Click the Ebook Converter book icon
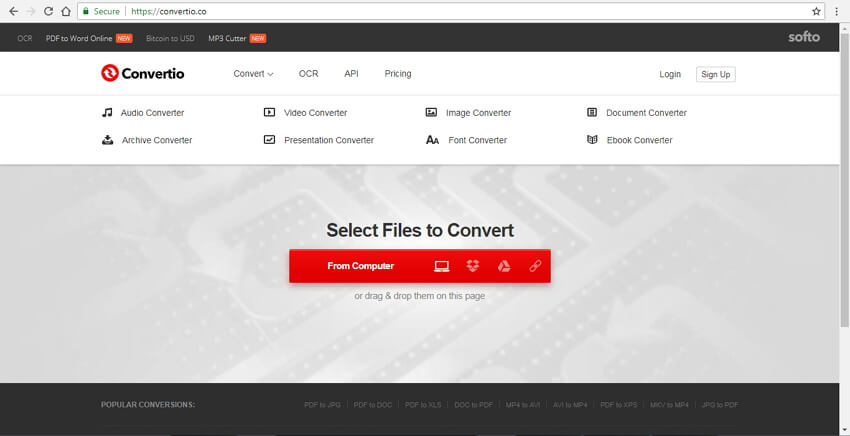The width and height of the screenshot is (850, 436). click(592, 139)
